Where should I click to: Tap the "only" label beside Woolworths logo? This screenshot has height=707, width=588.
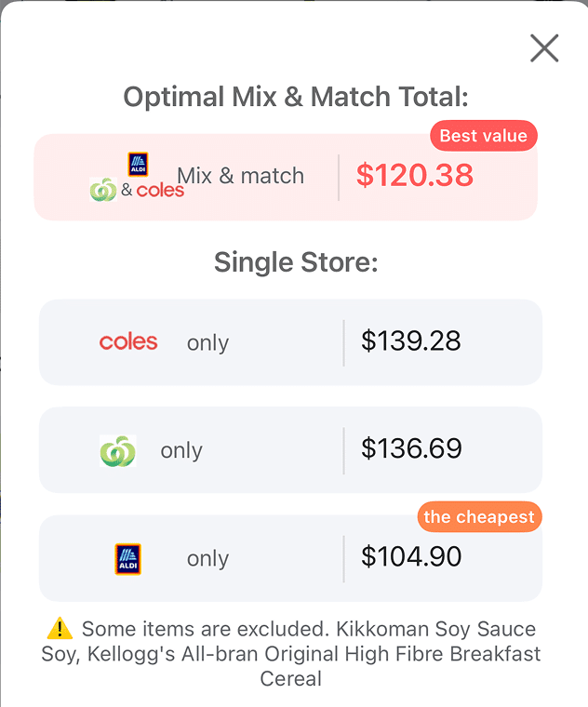coord(181,451)
